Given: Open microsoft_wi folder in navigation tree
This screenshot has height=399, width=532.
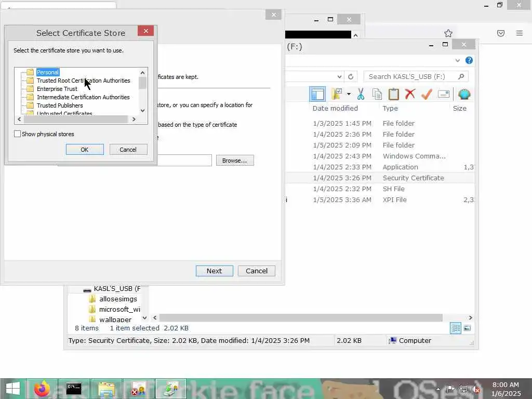Looking at the screenshot, I should click(119, 310).
